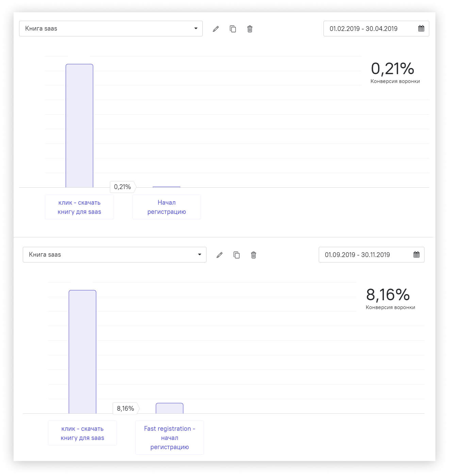The height and width of the screenshot is (476, 449).
Task: Click the tall first bar in top chart
Action: [79, 126]
